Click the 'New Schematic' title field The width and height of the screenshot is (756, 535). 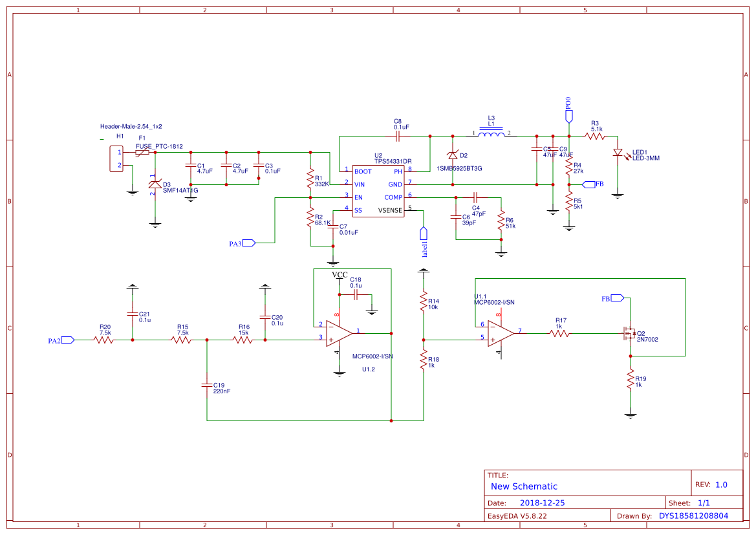point(524,486)
